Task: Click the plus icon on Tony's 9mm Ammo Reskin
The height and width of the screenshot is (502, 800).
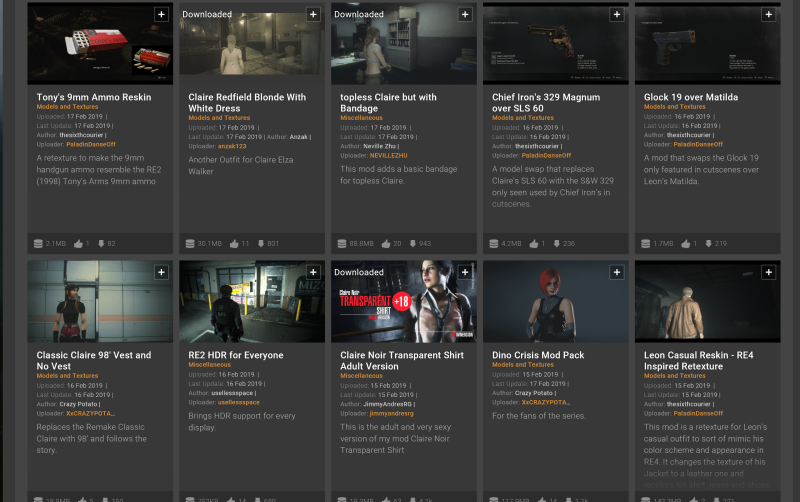Action: [x=161, y=14]
